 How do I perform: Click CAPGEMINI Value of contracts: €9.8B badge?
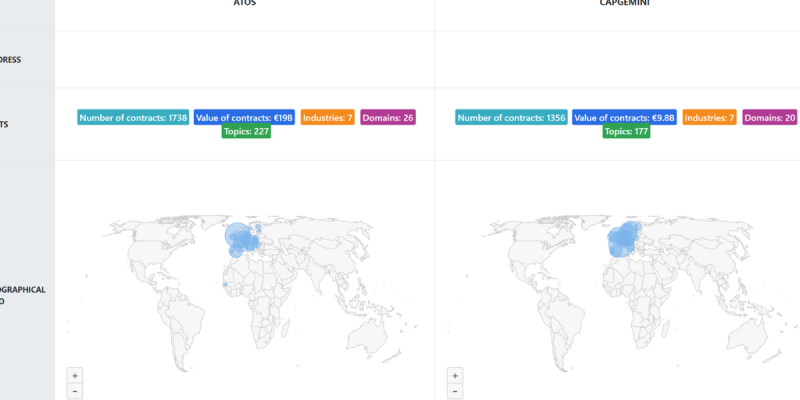click(x=624, y=117)
